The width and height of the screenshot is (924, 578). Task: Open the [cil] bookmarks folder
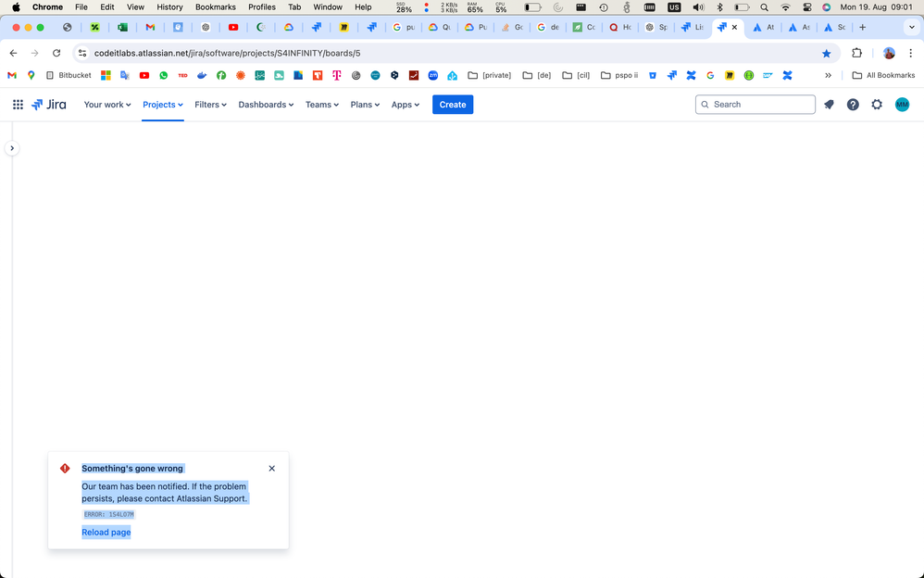[x=576, y=76]
